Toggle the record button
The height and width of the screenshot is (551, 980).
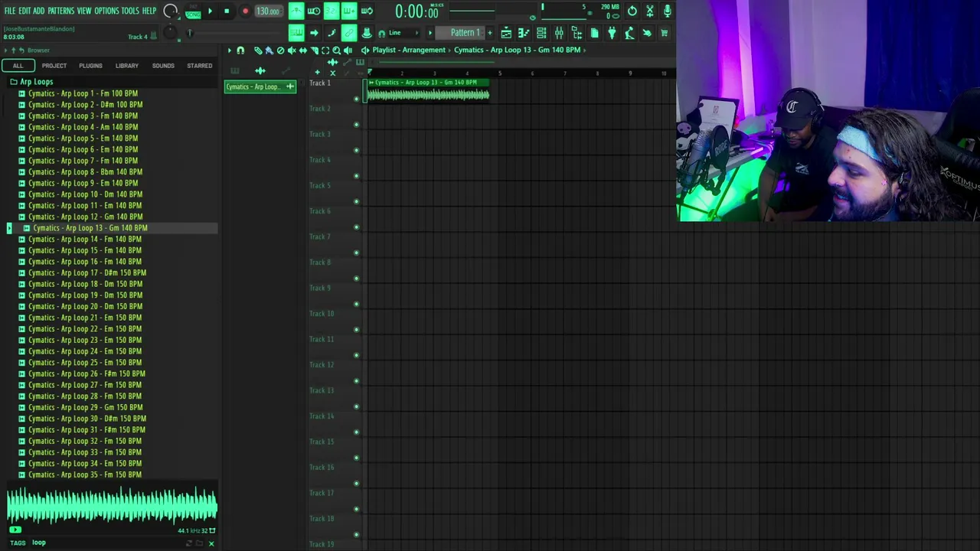[x=245, y=11]
